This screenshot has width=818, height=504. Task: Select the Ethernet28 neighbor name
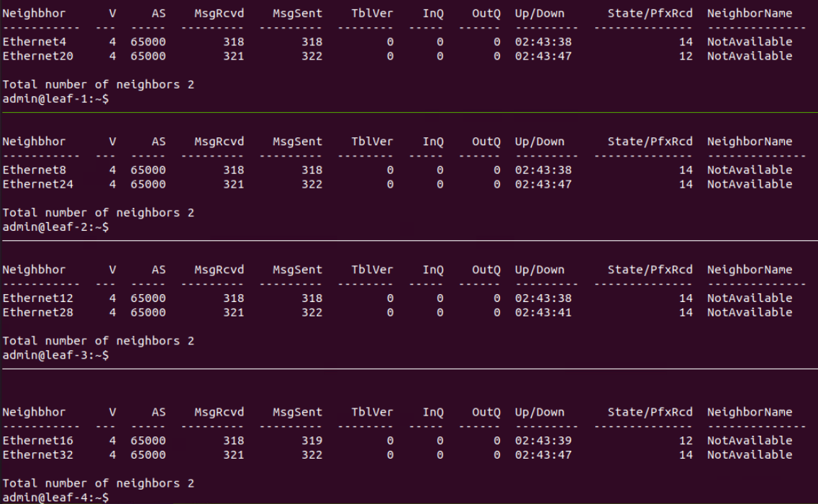pos(38,312)
